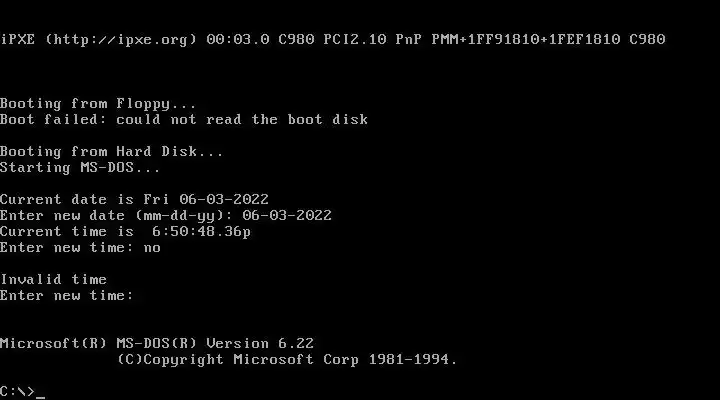
Task: Click the 'Starting MS-DOS...' text
Action: (80, 168)
